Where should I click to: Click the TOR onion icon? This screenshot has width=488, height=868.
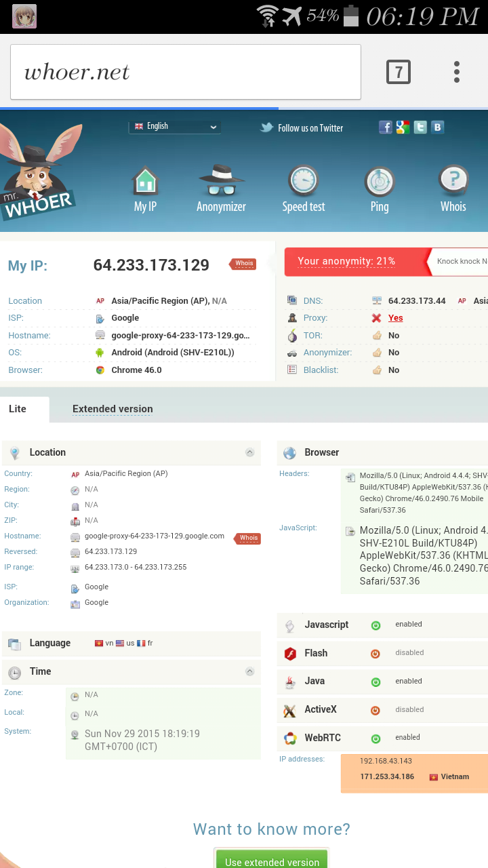[x=292, y=336]
